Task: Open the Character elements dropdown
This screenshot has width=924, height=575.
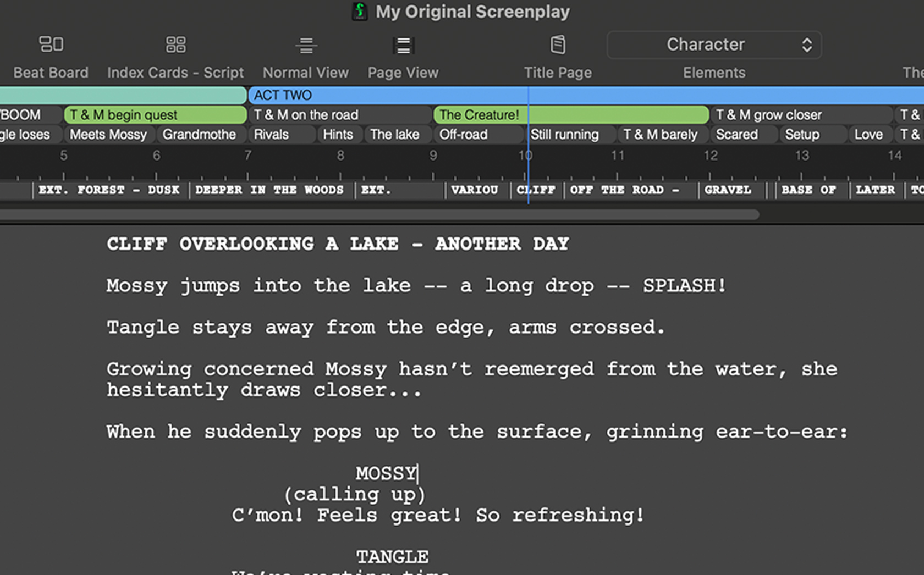Action: 705,45
